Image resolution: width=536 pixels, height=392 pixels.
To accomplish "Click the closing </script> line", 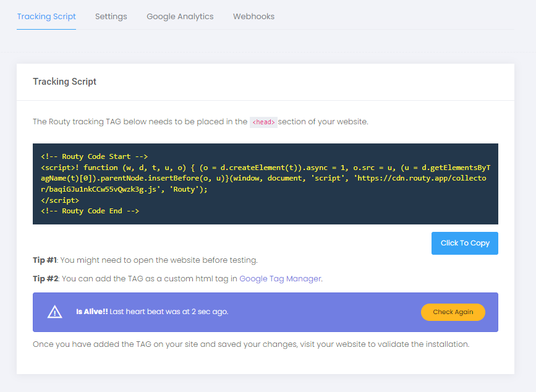I will (x=60, y=200).
